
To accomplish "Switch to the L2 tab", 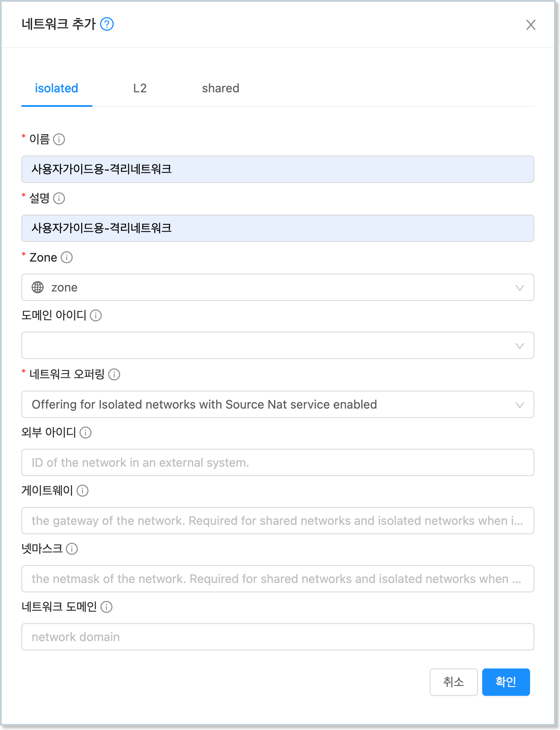I will coord(140,88).
